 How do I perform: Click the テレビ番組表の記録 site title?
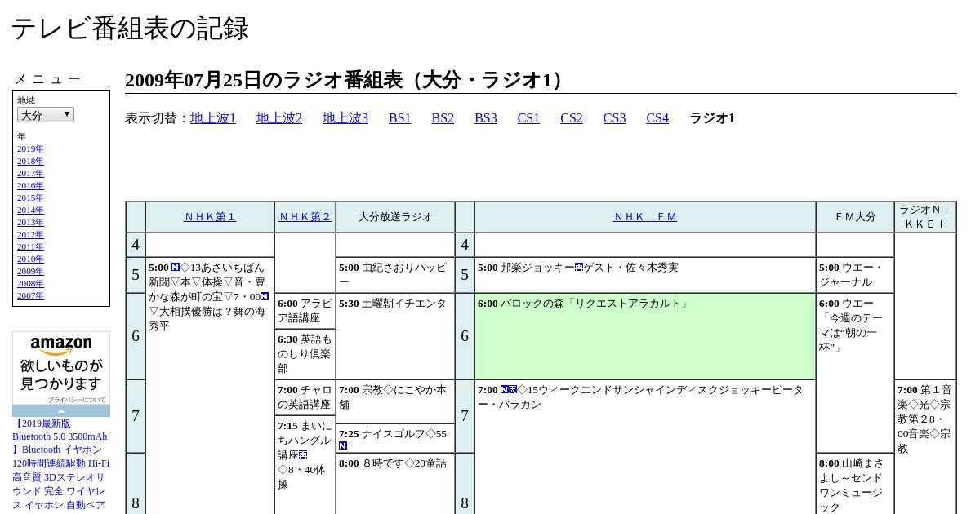[x=130, y=29]
